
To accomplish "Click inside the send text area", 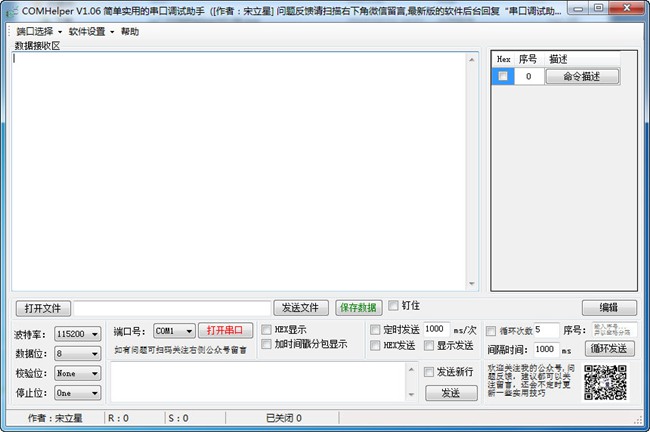I will click(258, 382).
